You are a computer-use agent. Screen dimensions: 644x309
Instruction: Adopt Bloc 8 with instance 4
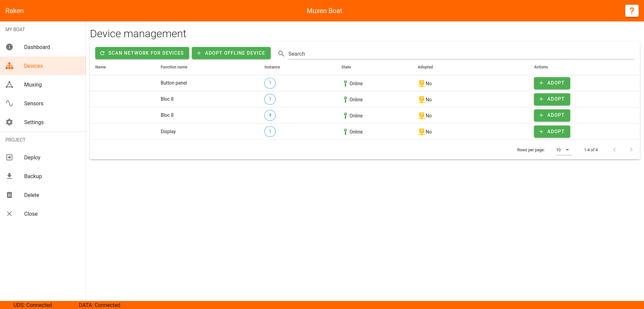point(552,115)
